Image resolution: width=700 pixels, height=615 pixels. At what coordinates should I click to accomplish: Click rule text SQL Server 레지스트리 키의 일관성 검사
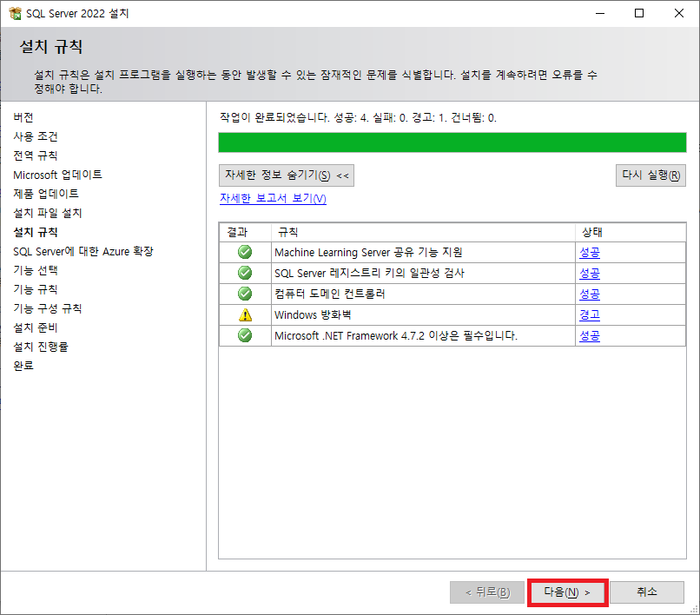point(370,273)
